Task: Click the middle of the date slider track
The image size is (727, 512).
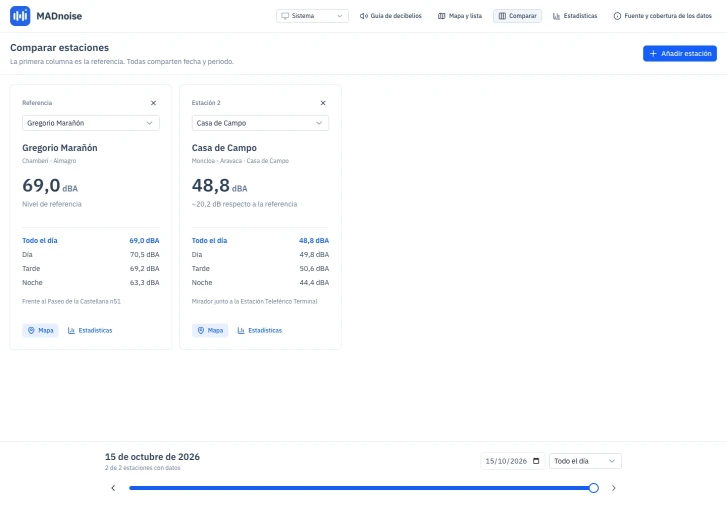Action: click(x=362, y=488)
